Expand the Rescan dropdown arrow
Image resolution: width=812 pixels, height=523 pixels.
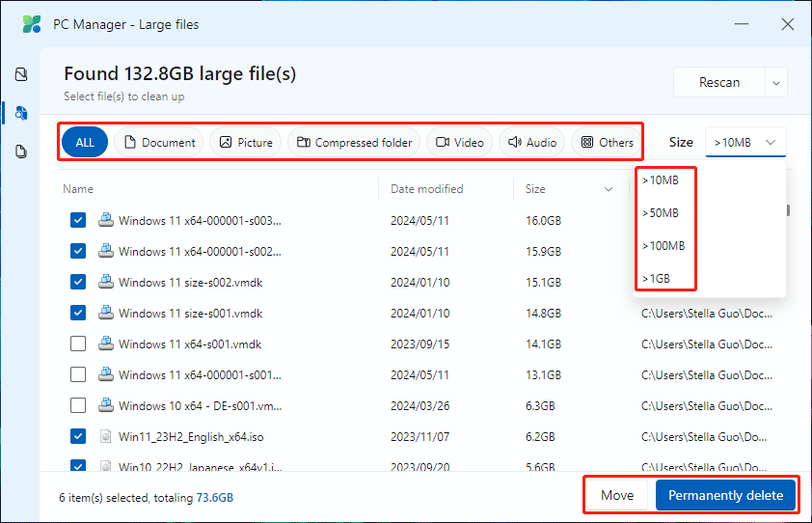tap(775, 82)
